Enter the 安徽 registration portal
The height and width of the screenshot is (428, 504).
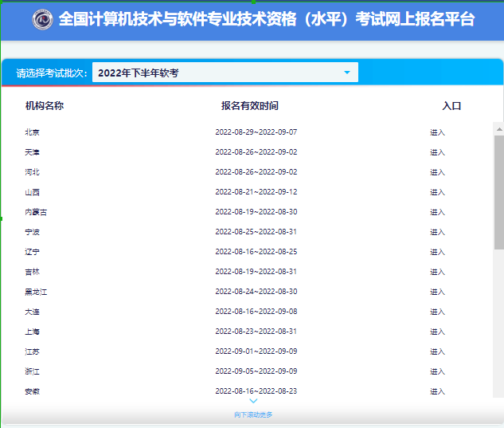pyautogui.click(x=437, y=391)
